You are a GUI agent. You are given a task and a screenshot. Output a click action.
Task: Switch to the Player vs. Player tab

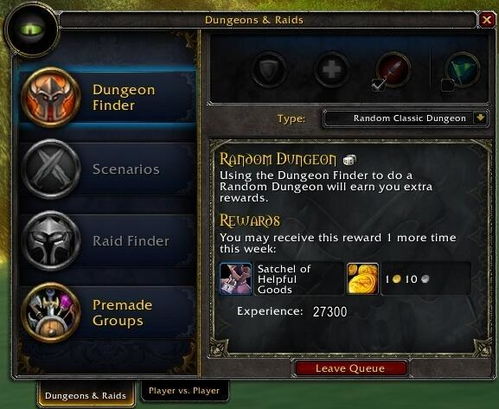pos(184,390)
